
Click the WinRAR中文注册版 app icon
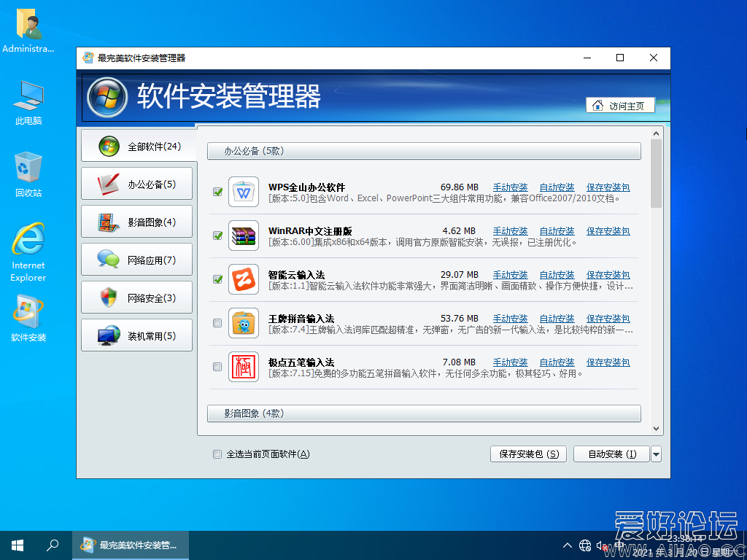click(244, 236)
